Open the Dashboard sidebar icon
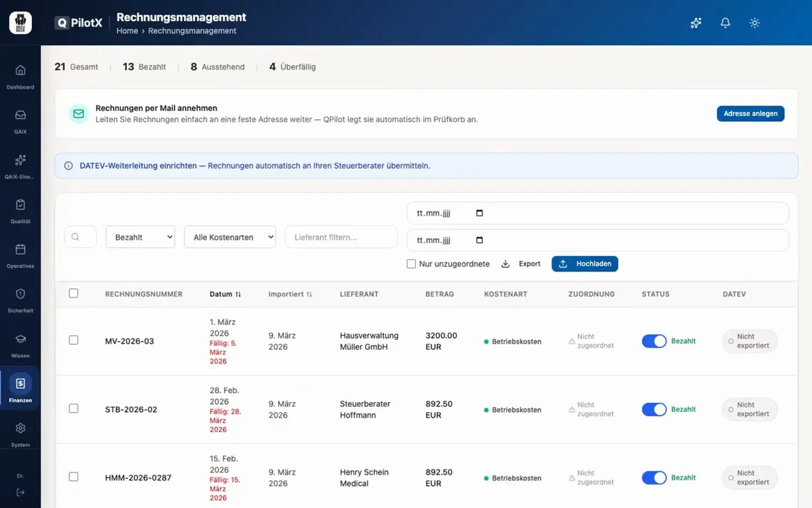Screen dimensions: 812x508 pyautogui.click(x=20, y=70)
